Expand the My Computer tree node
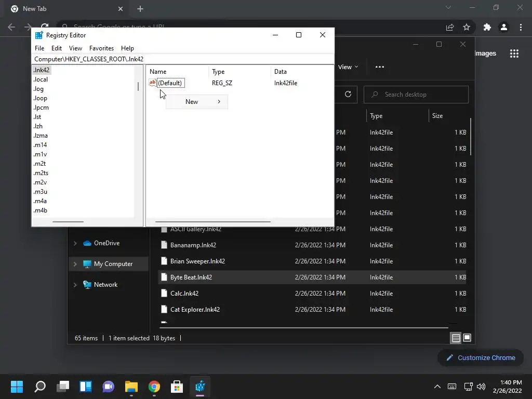The height and width of the screenshot is (399, 532). click(75, 264)
